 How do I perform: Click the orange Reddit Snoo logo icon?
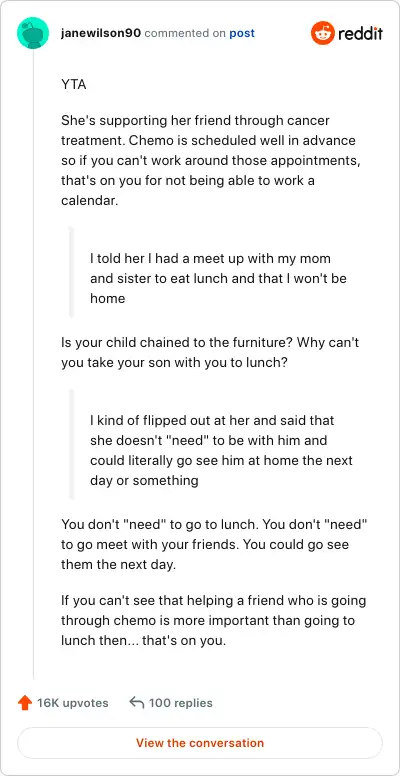pyautogui.click(x=323, y=34)
